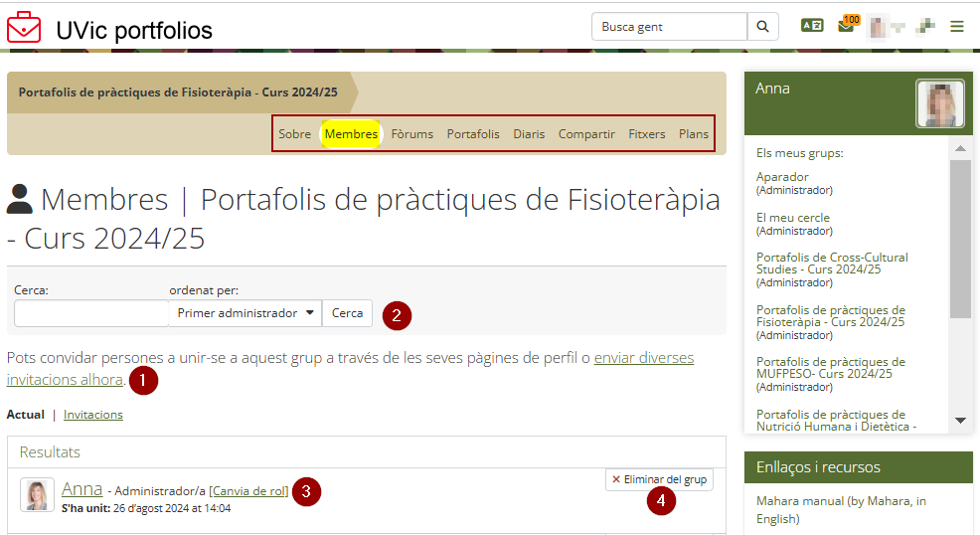Open the inbox with 100 notifications

(x=848, y=25)
